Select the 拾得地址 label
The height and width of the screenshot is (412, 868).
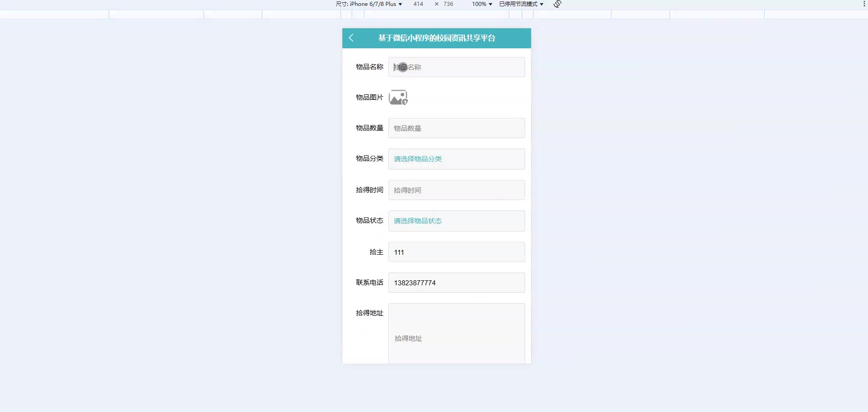[x=370, y=313]
